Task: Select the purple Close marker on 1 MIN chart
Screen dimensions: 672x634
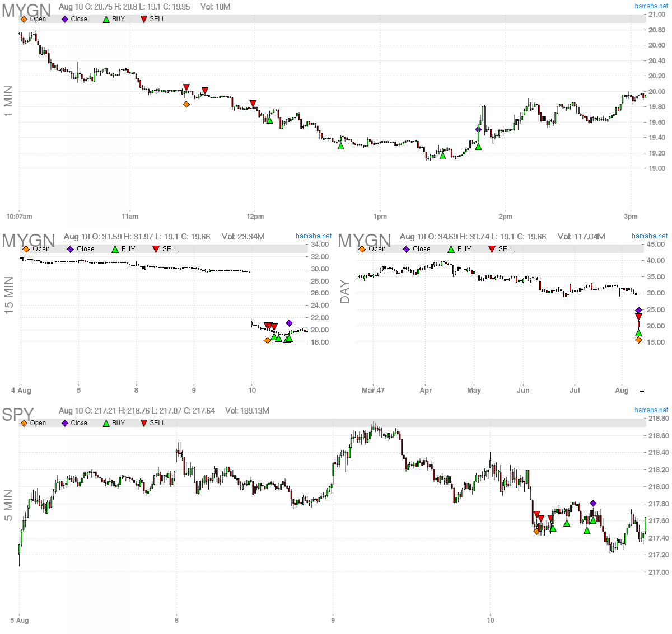Action: pos(478,129)
